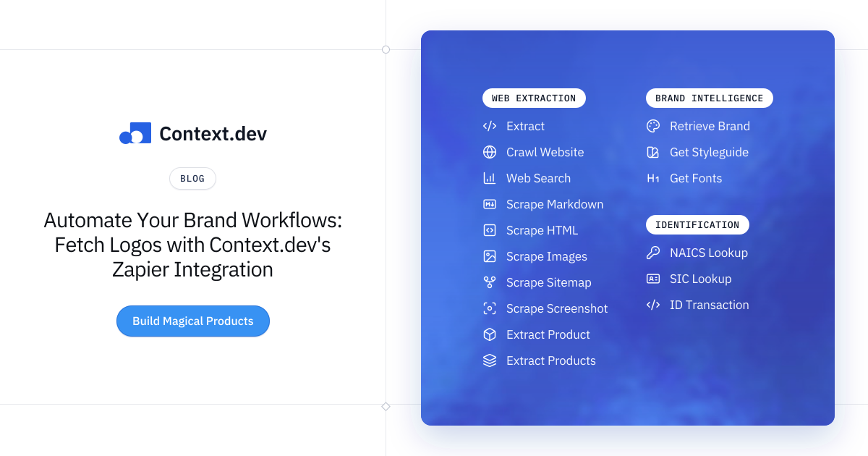Screen dimensions: 868x456
Task: Click the code box icon beside Scrape HTML
Action: (x=490, y=230)
